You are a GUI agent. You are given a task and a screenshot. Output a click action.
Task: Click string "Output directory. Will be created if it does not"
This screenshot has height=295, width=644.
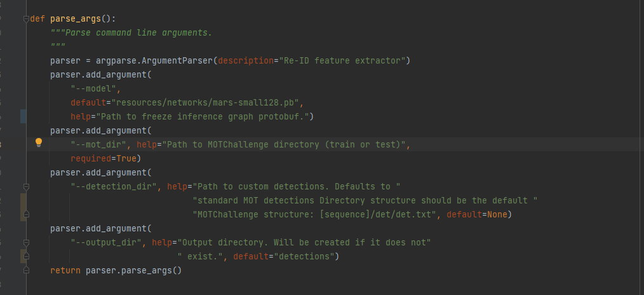[304, 242]
